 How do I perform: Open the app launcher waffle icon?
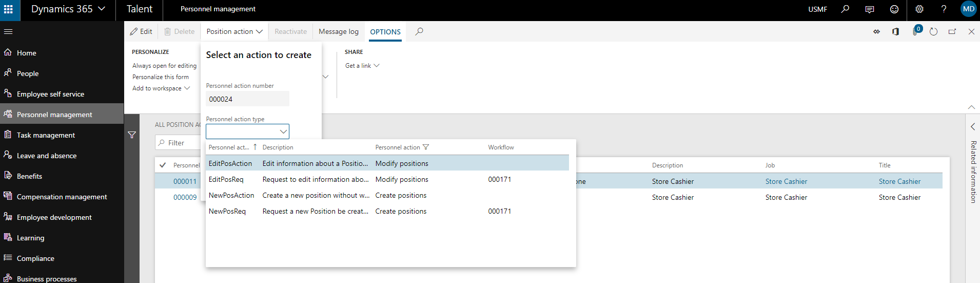point(9,9)
